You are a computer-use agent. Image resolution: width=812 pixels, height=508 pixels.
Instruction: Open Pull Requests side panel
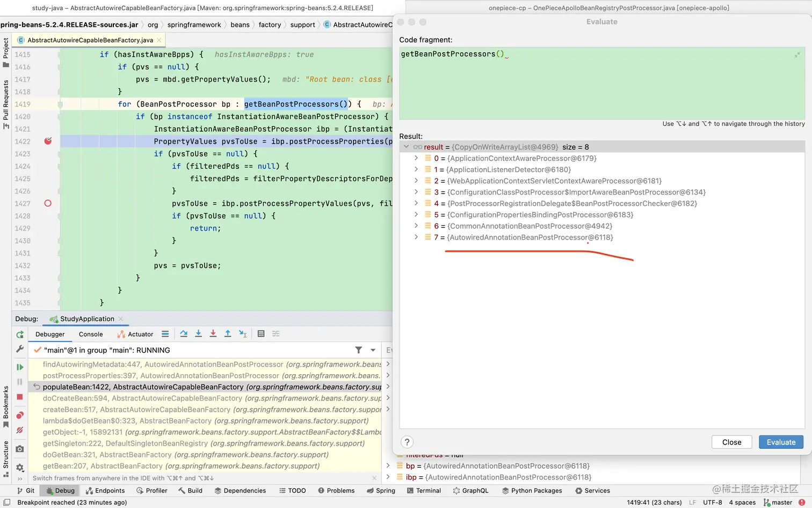coord(6,104)
